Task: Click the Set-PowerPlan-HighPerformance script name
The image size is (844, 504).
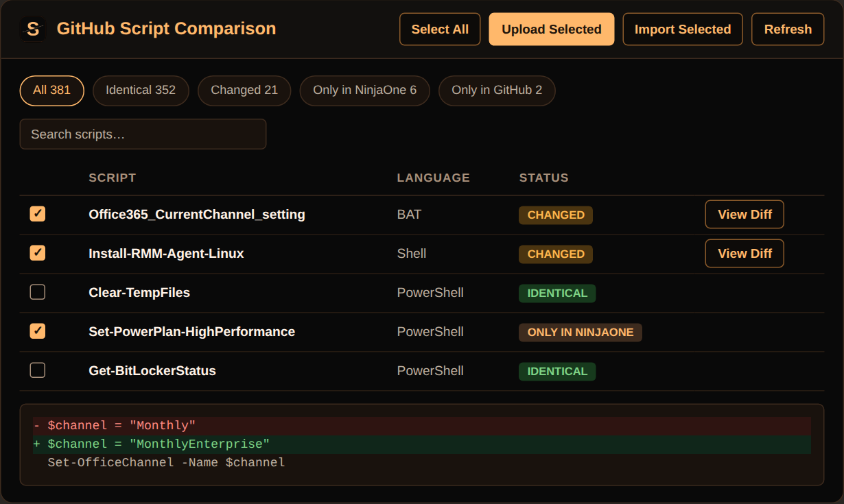Action: click(192, 332)
